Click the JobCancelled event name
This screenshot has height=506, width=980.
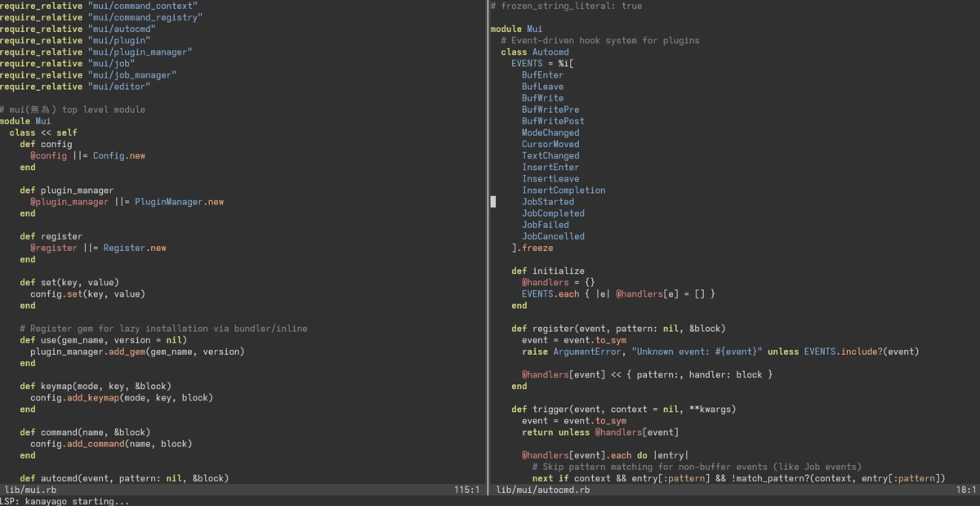[x=553, y=236]
